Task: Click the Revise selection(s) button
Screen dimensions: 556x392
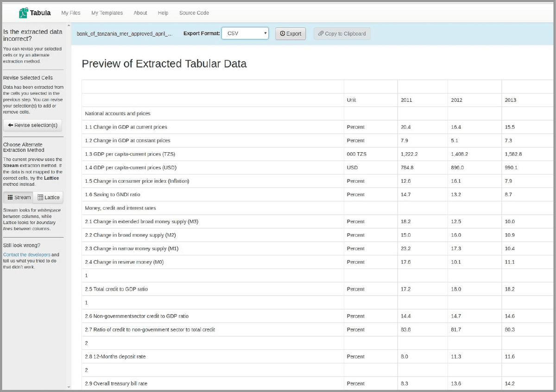Action: tap(32, 125)
